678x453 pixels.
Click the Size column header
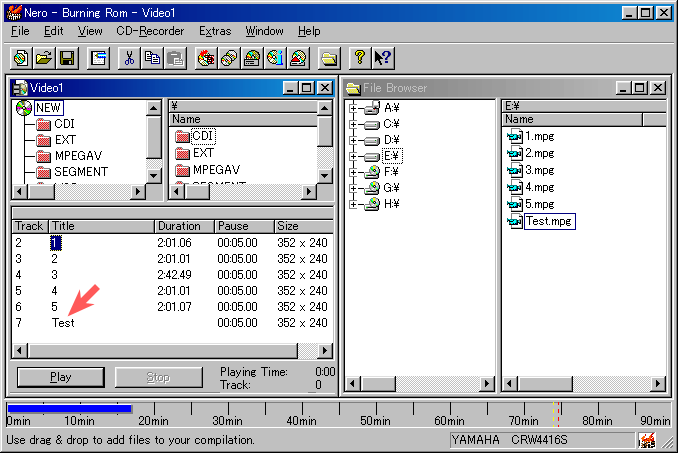(x=304, y=226)
